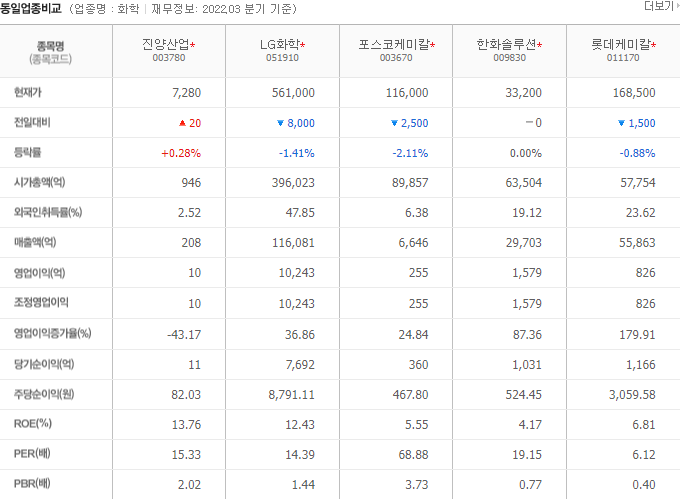The width and height of the screenshot is (680, 500).
Task: Click the red asterisk next to 롯데케미칼
Action: (x=654, y=45)
